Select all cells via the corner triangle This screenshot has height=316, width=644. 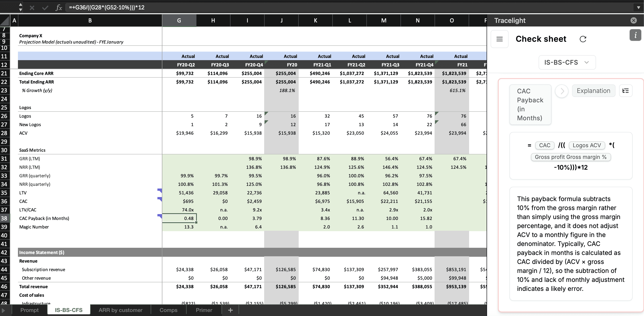[x=5, y=20]
